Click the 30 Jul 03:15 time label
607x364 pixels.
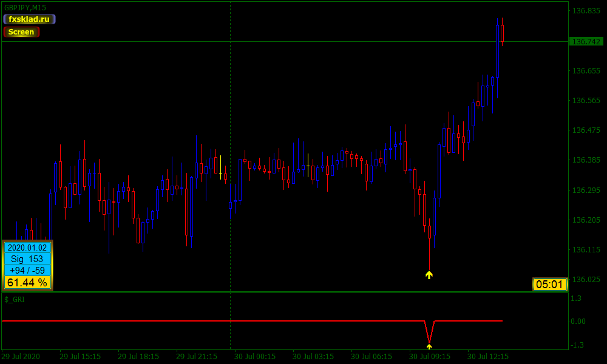click(x=313, y=356)
